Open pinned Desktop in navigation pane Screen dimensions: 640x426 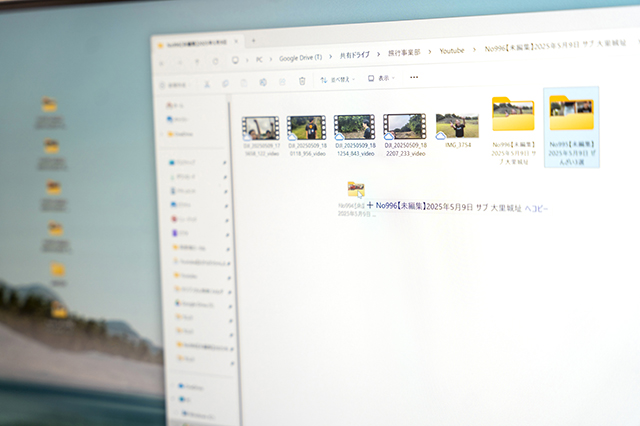(x=182, y=162)
